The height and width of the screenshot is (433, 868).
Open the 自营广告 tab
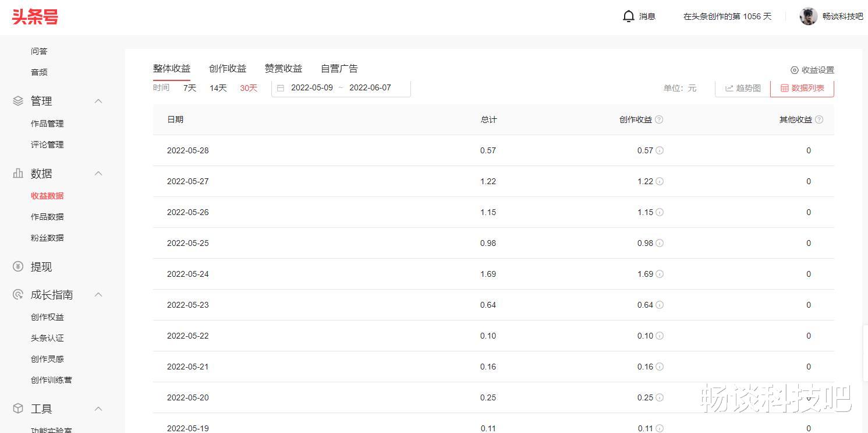tap(339, 68)
